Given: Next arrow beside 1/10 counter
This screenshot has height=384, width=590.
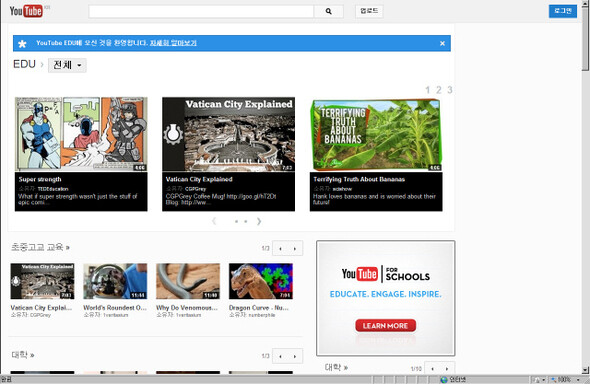Looking at the screenshot, I should pyautogui.click(x=447, y=369).
